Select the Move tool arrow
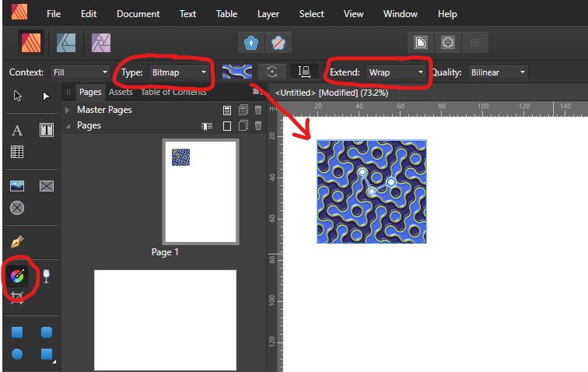 [17, 96]
